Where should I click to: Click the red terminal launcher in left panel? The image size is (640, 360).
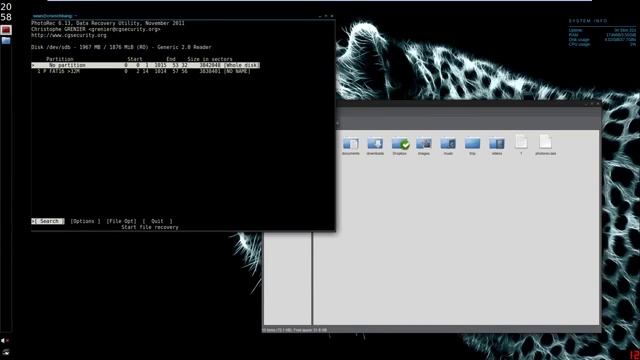point(6,30)
